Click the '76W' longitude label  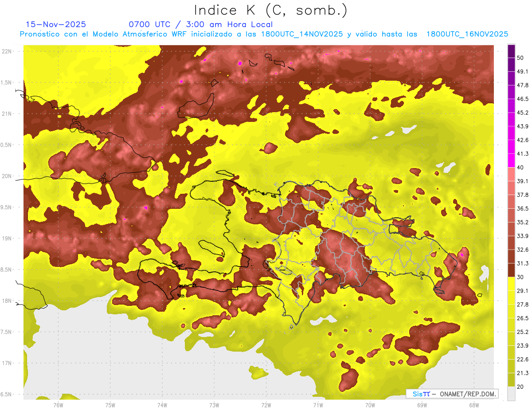58,405
